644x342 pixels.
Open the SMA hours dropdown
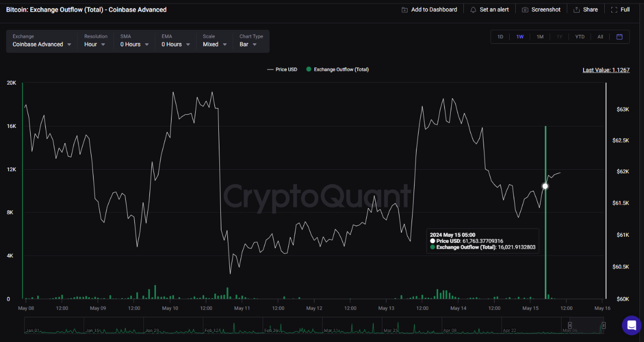134,44
